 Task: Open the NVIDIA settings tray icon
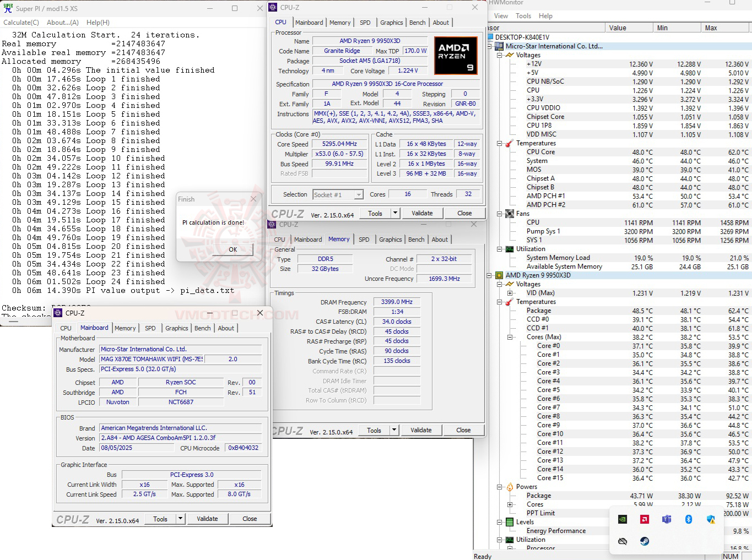623,520
